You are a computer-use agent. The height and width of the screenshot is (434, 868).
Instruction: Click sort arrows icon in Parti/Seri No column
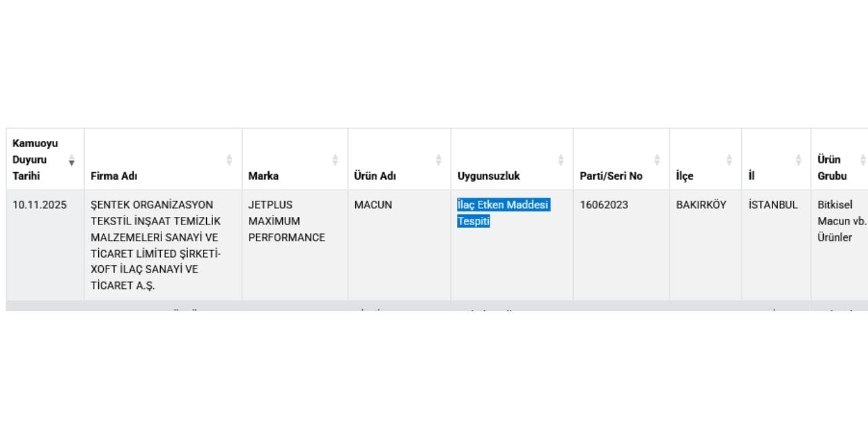tap(657, 160)
